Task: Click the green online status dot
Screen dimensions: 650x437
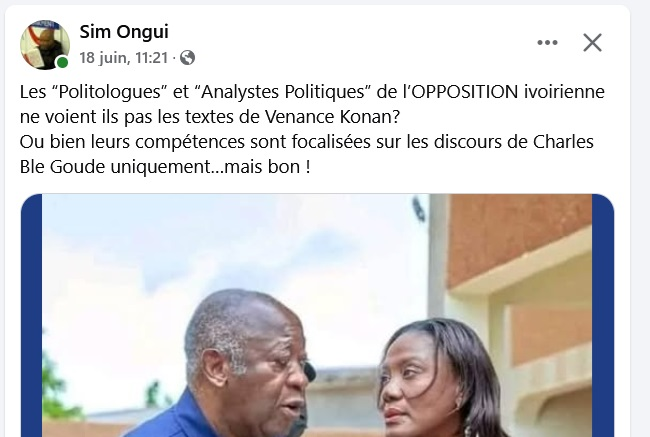Action: tap(63, 63)
